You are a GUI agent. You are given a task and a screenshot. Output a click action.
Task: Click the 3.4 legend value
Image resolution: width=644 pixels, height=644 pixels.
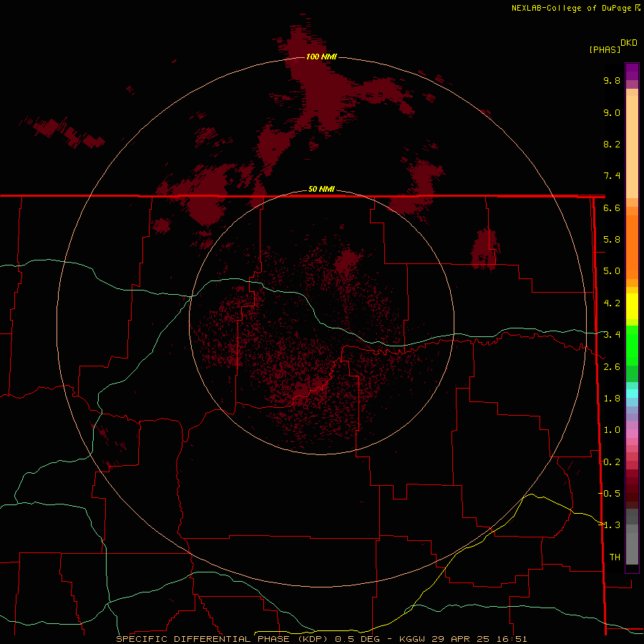point(612,335)
